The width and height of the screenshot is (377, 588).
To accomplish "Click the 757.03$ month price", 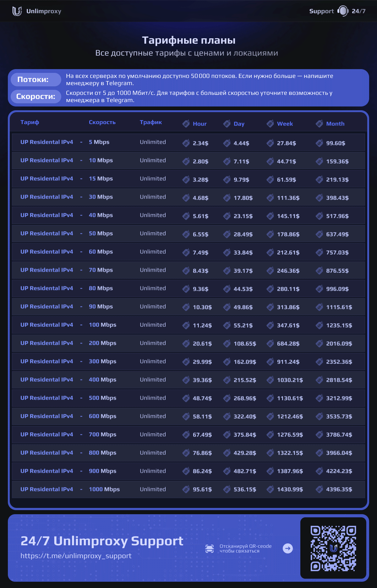I will click(x=337, y=253).
